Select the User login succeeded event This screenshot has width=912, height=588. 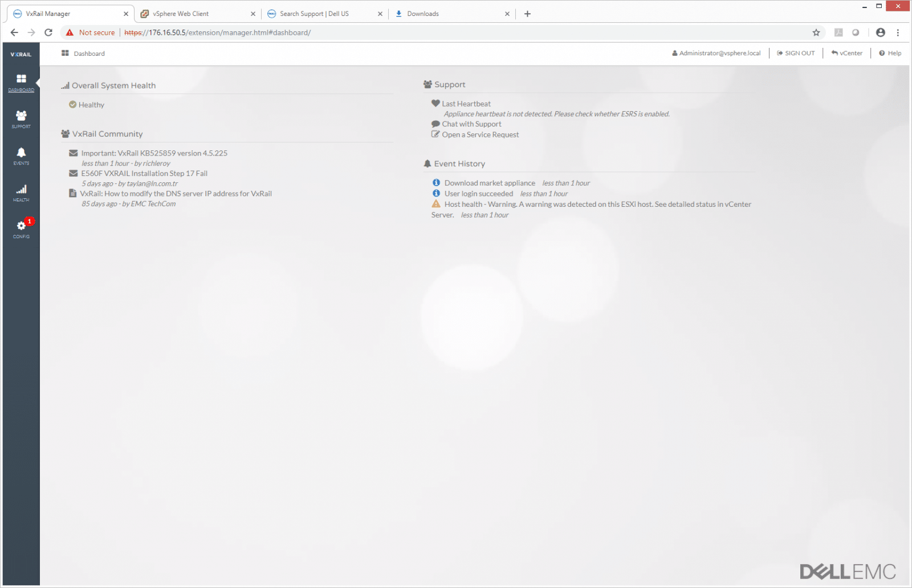[479, 193]
